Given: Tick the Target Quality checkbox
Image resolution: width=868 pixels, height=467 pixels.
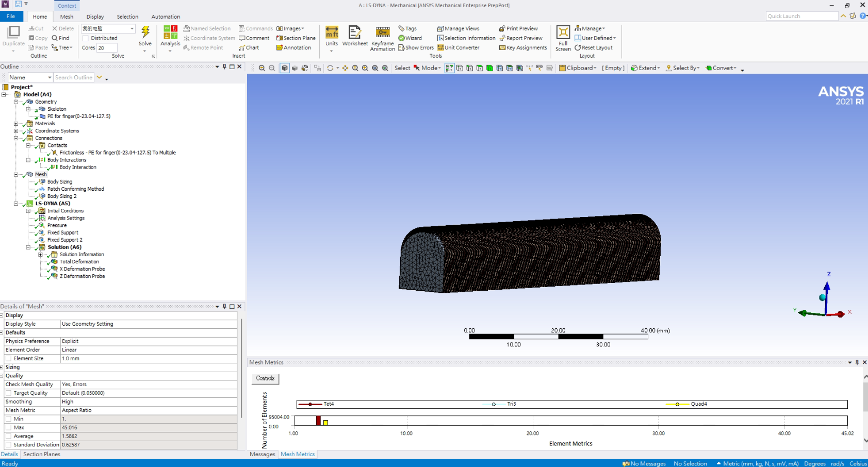Looking at the screenshot, I should click(x=9, y=393).
